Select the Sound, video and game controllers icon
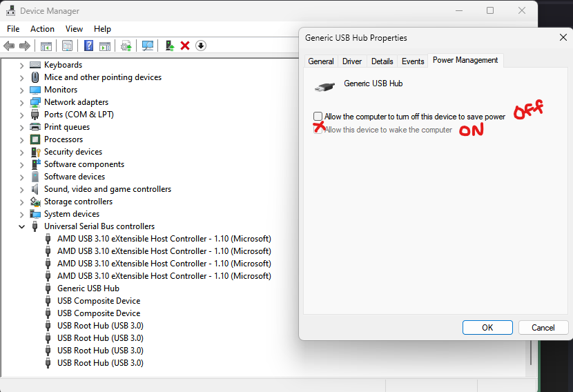 point(35,189)
